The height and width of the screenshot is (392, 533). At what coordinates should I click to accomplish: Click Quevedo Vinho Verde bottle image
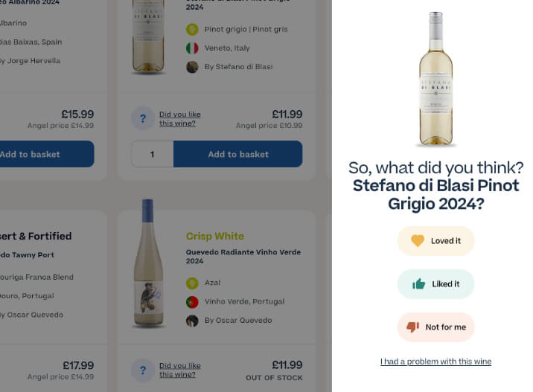tap(148, 263)
